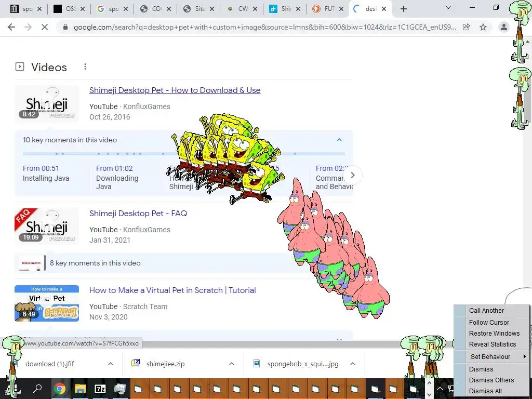Image resolution: width=532 pixels, height=399 pixels.
Task: Click the spongebob_x_squi jpg file icon
Action: click(257, 363)
